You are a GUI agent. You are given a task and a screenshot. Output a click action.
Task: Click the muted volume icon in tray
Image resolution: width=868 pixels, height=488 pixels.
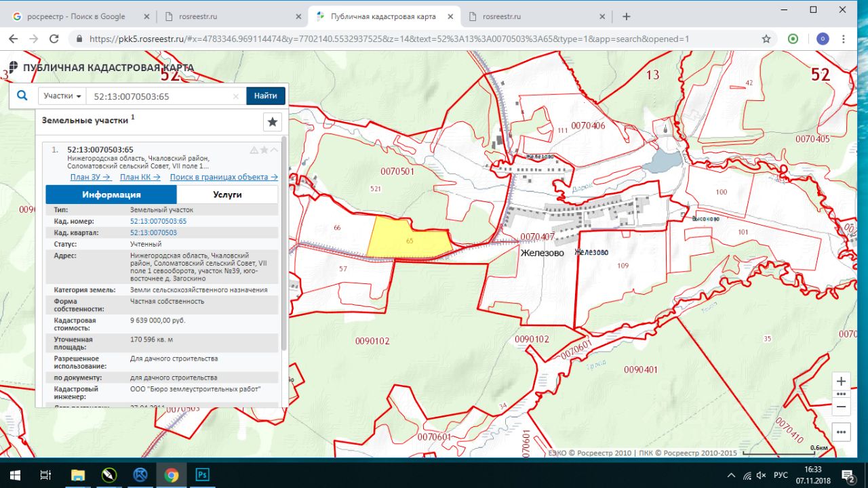762,475
